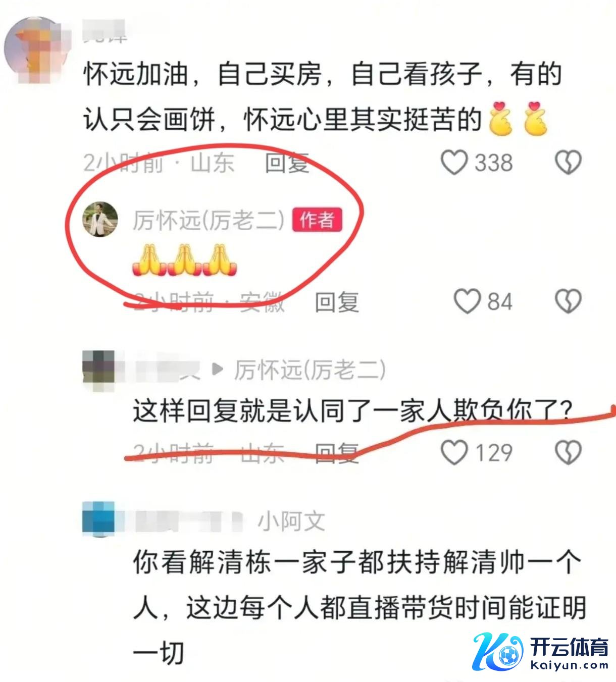Dislike the author's praying-hands reply
Viewport: 616px width, 682px height.
tap(569, 301)
